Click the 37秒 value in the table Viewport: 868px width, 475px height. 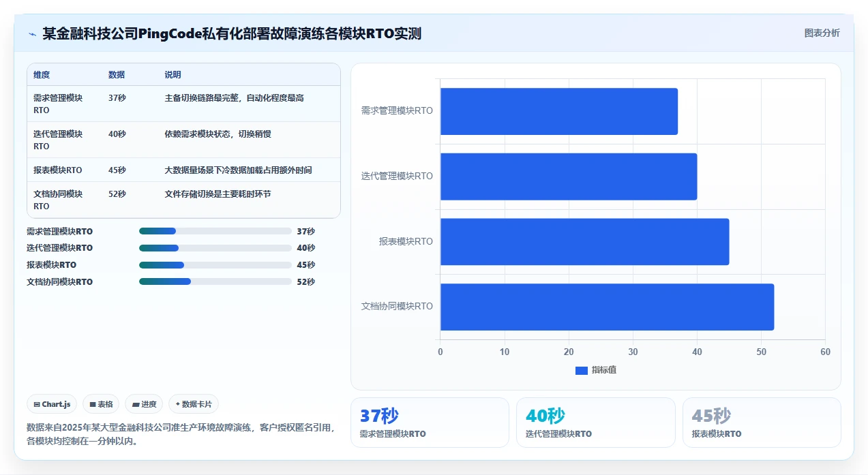click(x=117, y=98)
